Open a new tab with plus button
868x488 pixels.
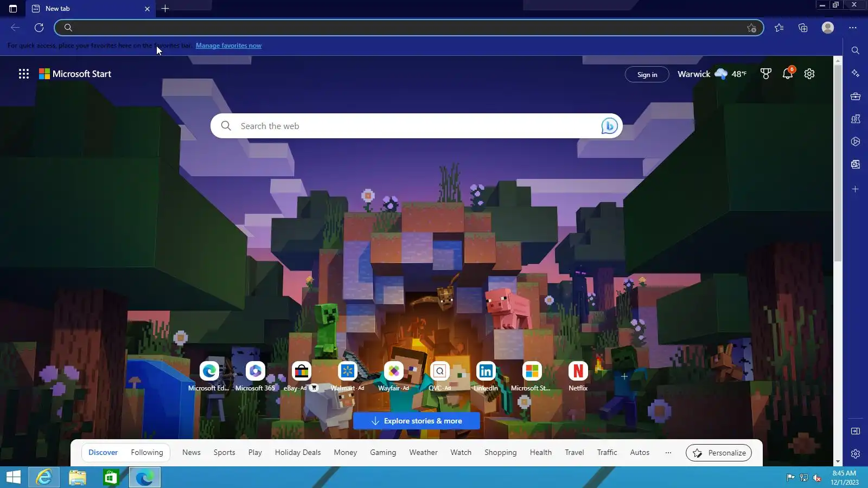point(165,9)
